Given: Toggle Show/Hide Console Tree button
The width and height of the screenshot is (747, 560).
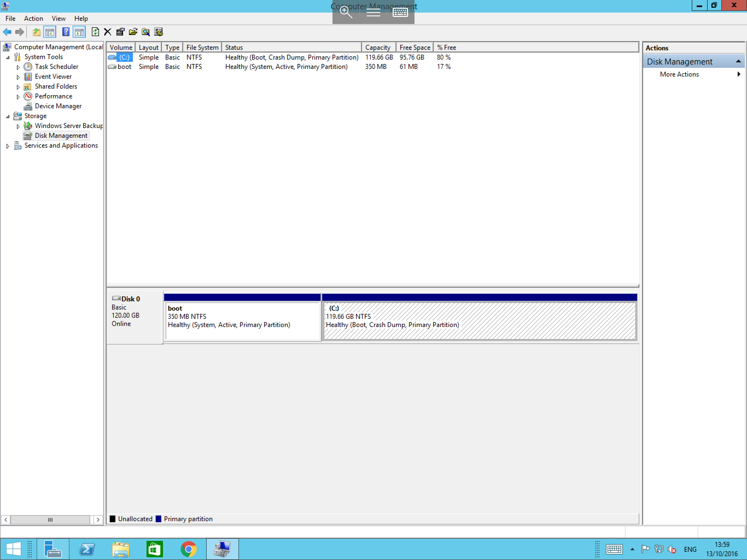Looking at the screenshot, I should 50,32.
